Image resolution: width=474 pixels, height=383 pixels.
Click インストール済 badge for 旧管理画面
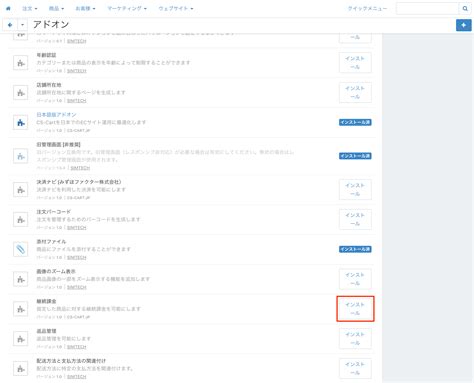355,156
